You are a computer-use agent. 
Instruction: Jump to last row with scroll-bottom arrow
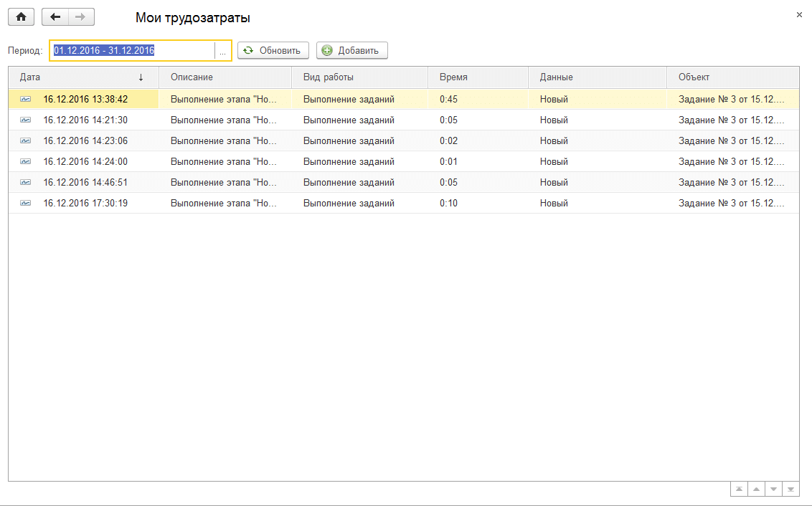790,490
